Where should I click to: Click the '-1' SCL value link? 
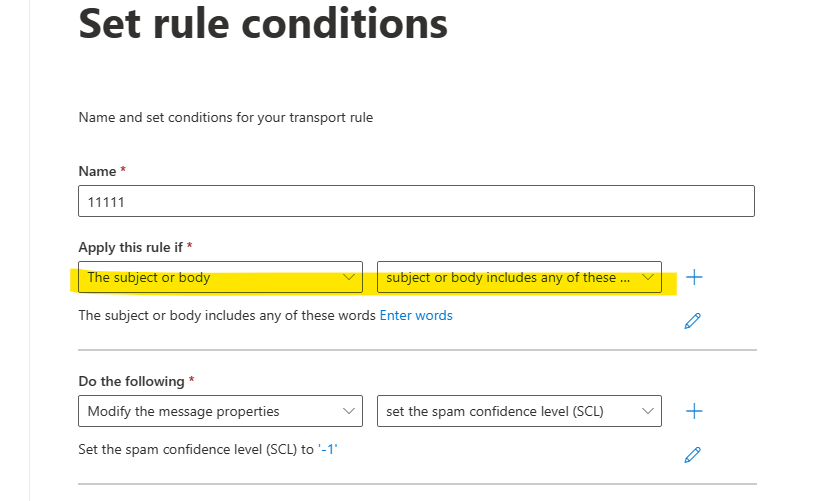click(328, 450)
